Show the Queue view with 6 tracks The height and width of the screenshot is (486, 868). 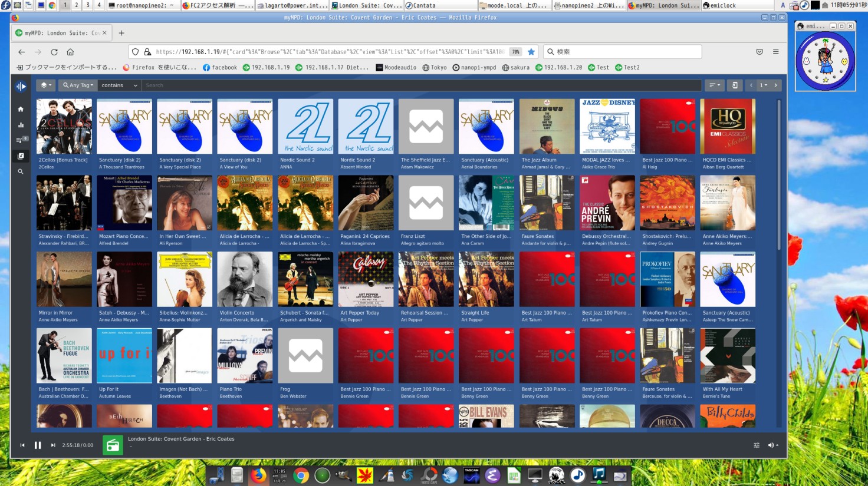point(20,140)
